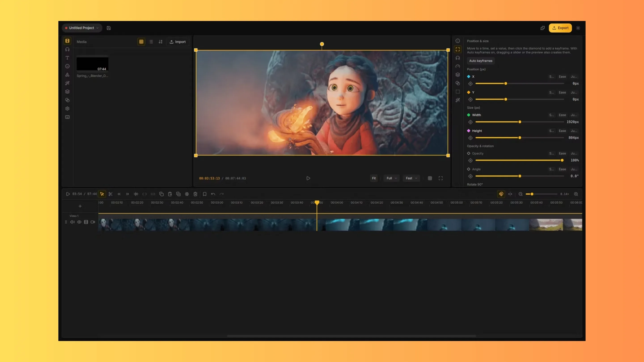Screen dimensions: 644x362
Task: Switch media view to list layout
Action: click(151, 42)
